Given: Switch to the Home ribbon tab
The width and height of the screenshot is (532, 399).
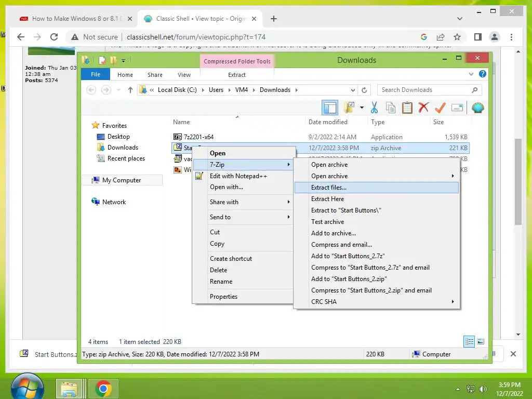Looking at the screenshot, I should pos(125,75).
